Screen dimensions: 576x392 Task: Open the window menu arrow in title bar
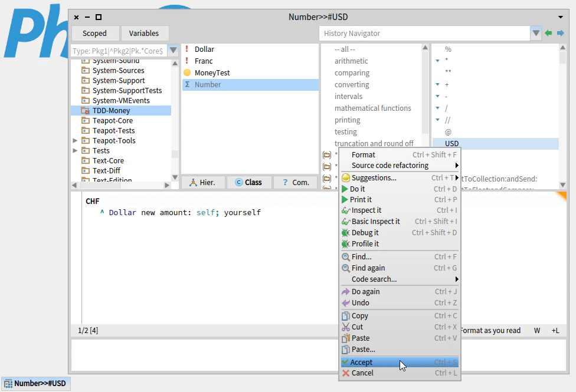click(561, 17)
